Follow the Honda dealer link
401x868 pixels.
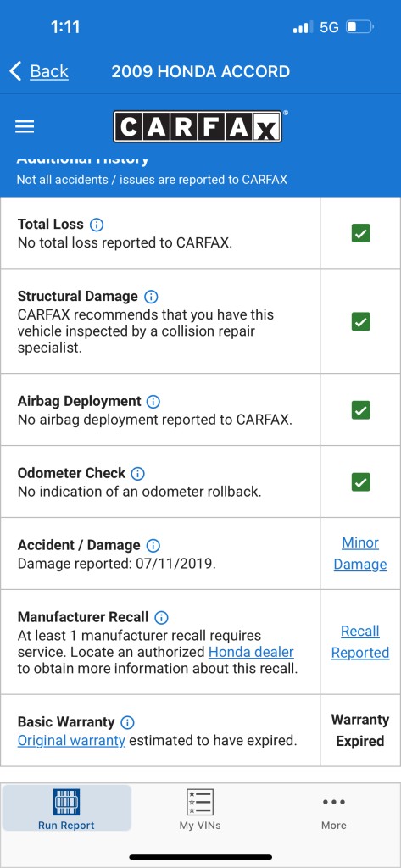point(251,652)
